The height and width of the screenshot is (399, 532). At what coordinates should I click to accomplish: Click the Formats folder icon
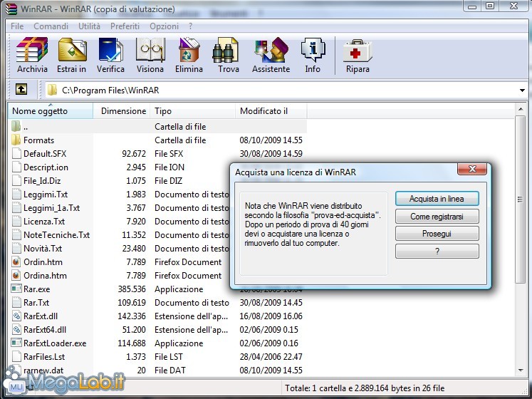(x=16, y=140)
